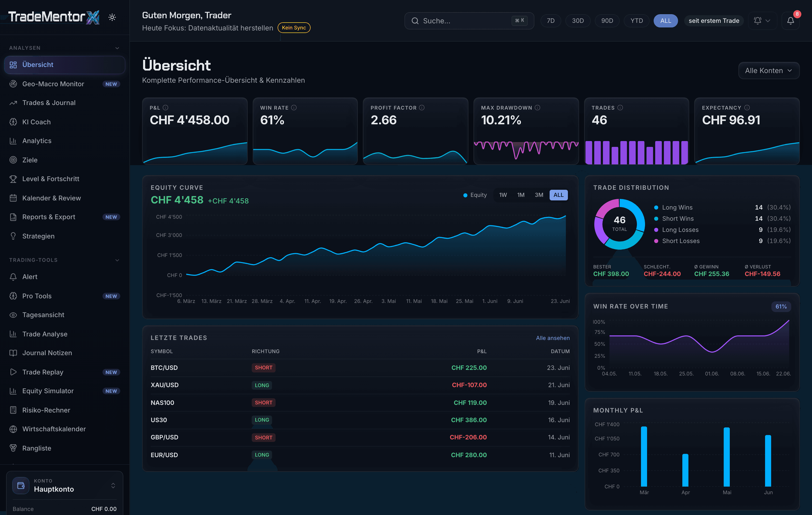
Task: Click the info icon next to P&L
Action: point(165,108)
